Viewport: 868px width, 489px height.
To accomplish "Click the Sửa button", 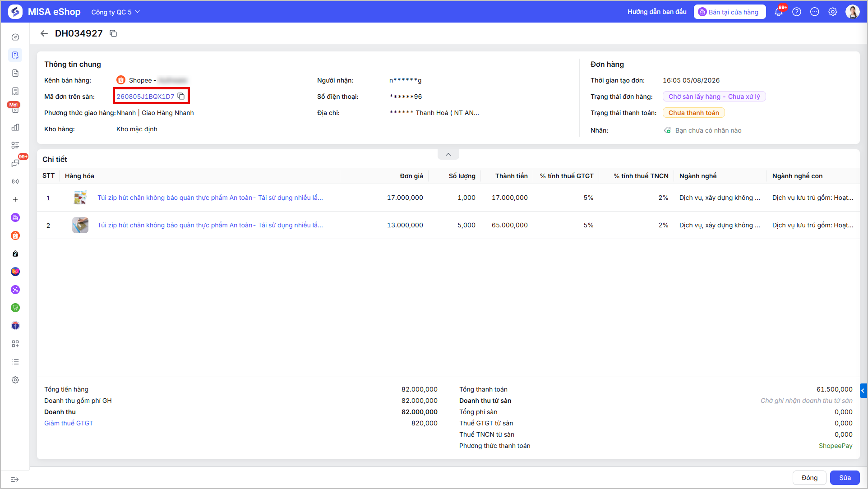I will tap(845, 478).
